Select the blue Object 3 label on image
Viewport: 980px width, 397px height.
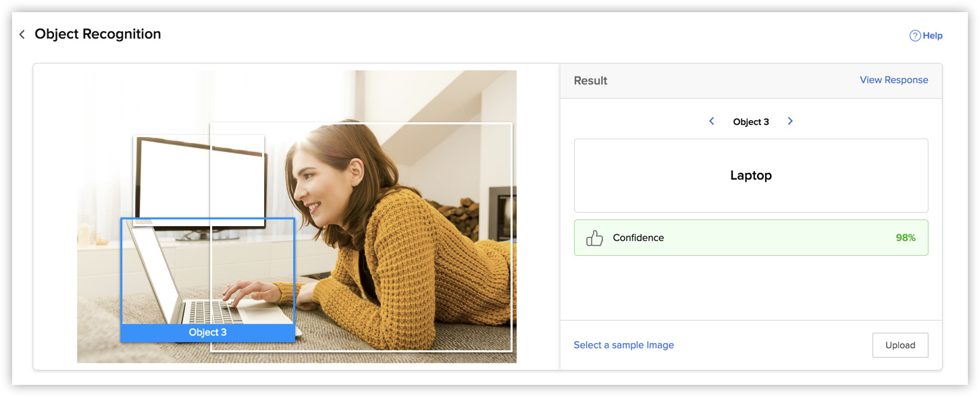pos(207,333)
